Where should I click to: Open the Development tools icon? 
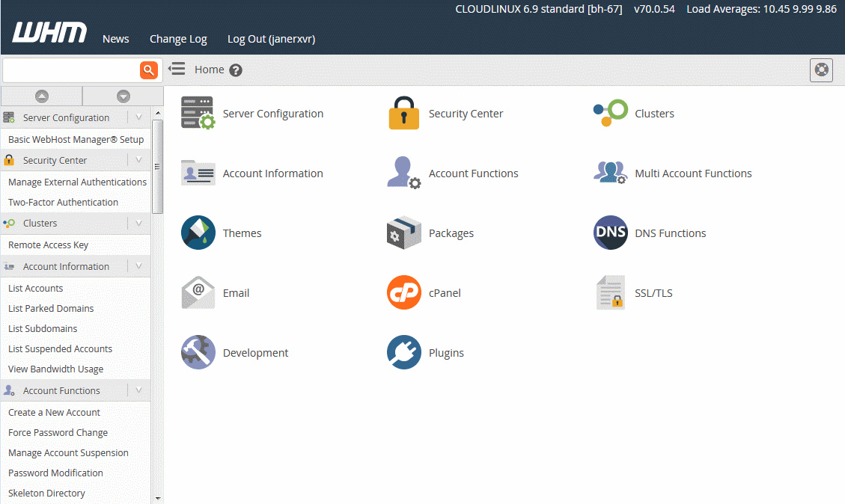point(198,352)
